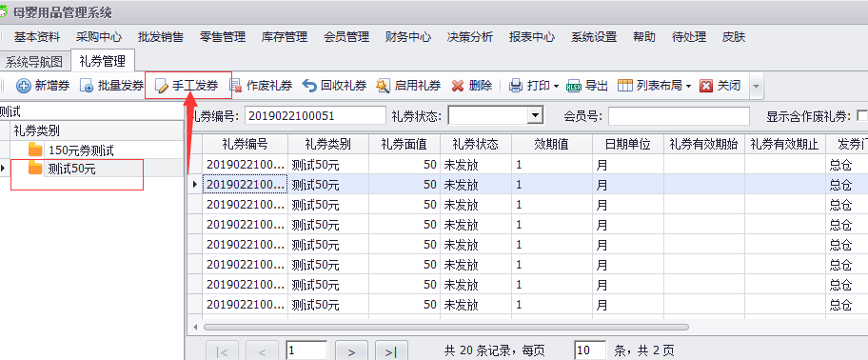Open the 基本资料 menu

pyautogui.click(x=37, y=37)
